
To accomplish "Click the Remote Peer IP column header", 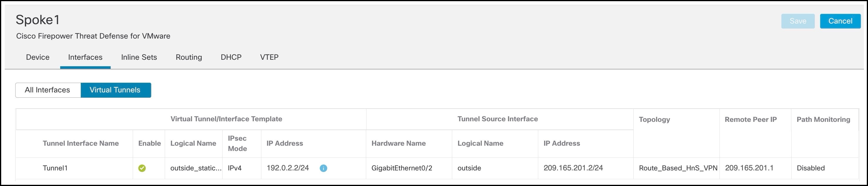I will pyautogui.click(x=751, y=119).
